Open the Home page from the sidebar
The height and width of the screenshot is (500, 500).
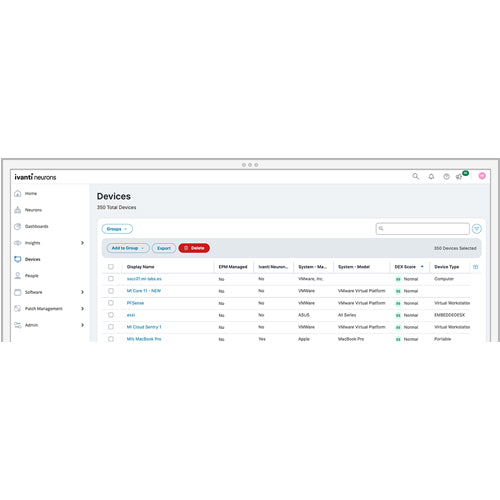(x=31, y=193)
